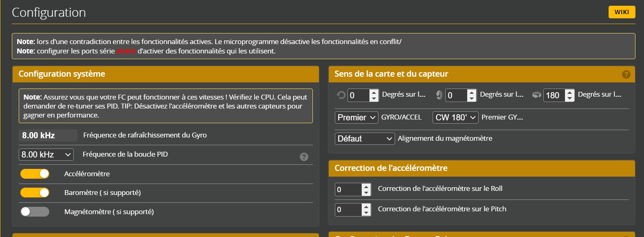The image size is (644, 237).
Task: Click help icon for PID loop frequency
Action: [304, 157]
